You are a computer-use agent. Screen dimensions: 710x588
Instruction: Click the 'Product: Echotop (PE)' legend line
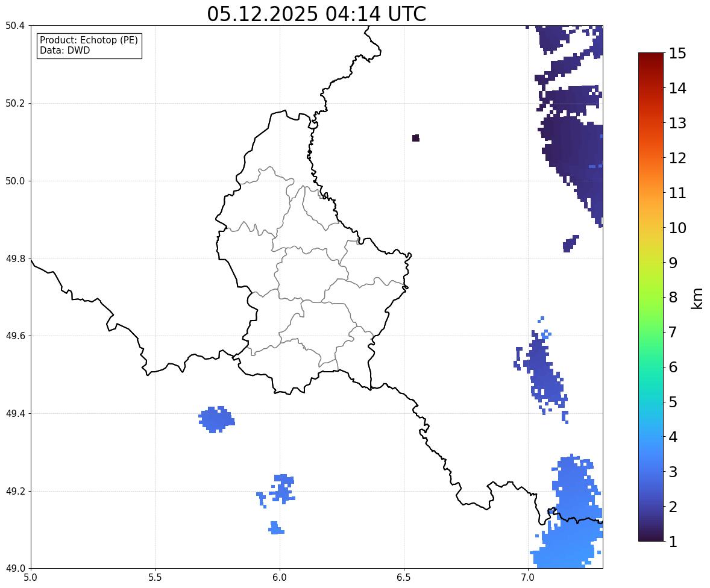89,40
